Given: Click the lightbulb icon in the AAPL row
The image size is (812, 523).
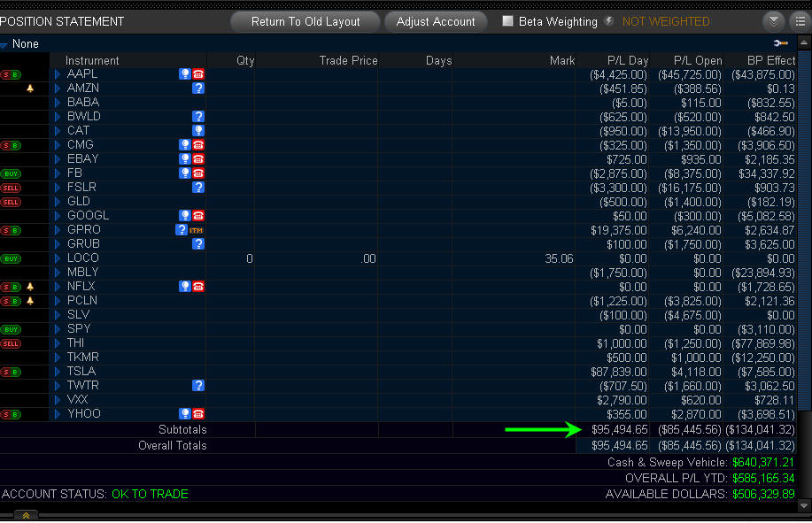Looking at the screenshot, I should (x=185, y=74).
